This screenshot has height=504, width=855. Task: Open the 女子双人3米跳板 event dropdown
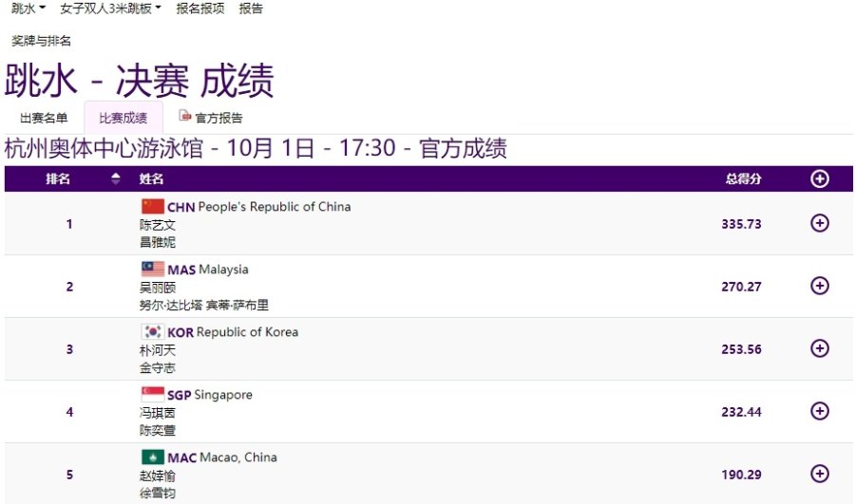110,9
